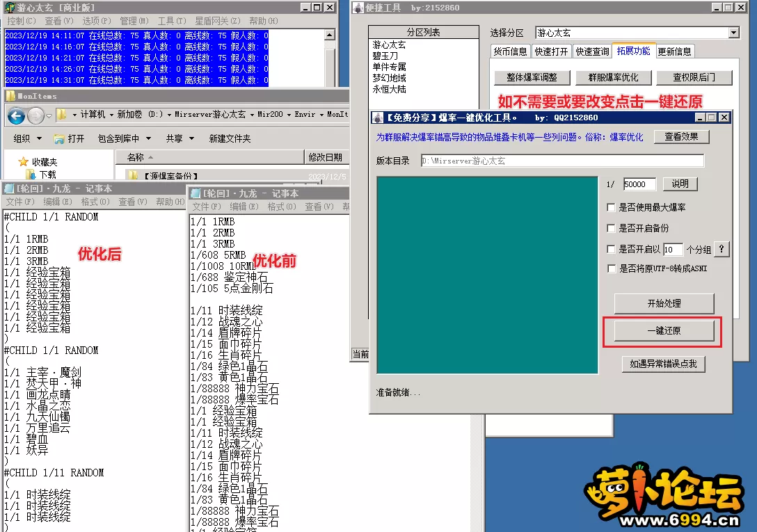
Task: Click the 查看效果 button
Action: tap(681, 136)
